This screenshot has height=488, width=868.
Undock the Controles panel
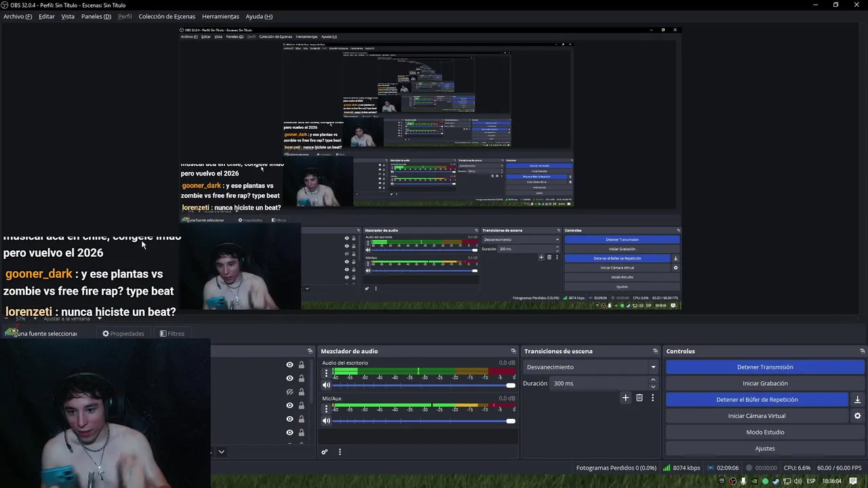coord(862,351)
